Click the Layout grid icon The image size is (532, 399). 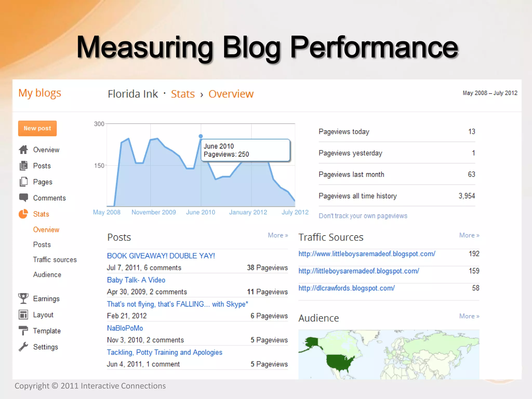tap(23, 315)
